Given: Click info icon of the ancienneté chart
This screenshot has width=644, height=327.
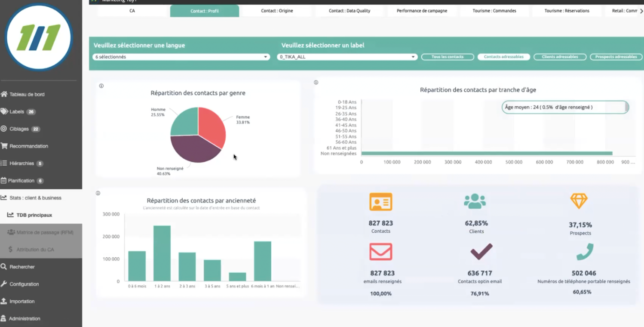Looking at the screenshot, I should click(98, 193).
